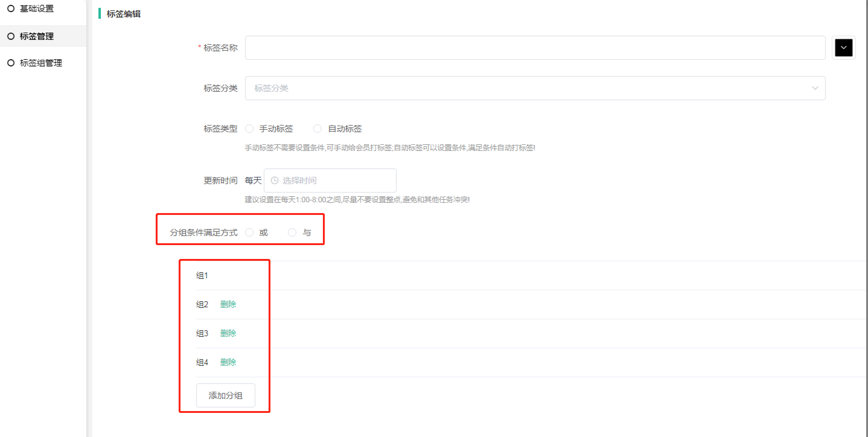
Task: Open the black tag color picker swatch
Action: point(843,48)
